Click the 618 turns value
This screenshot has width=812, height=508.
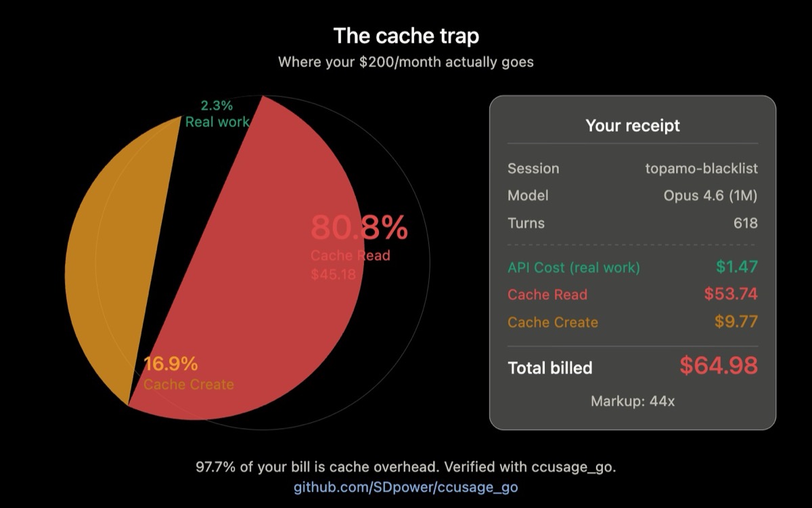(745, 223)
